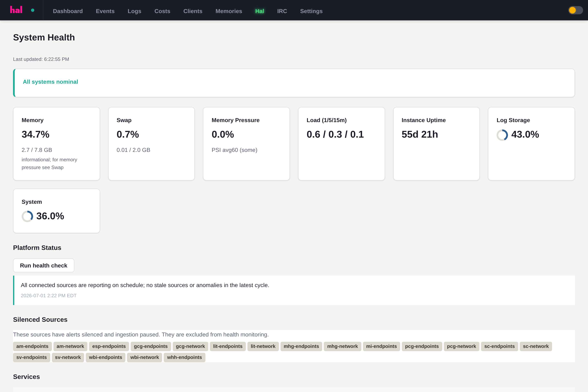Click the mi-endpoints tag
Screen dimensions: 588x392
[382, 346]
